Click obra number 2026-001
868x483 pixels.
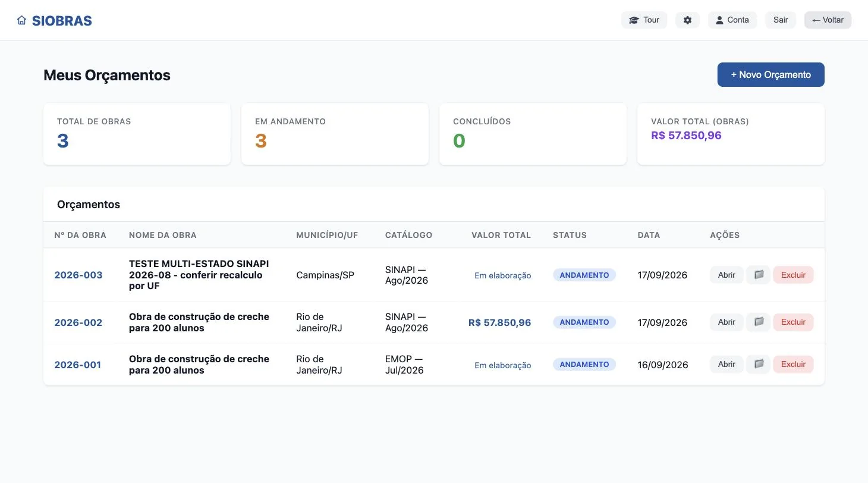pyautogui.click(x=78, y=365)
